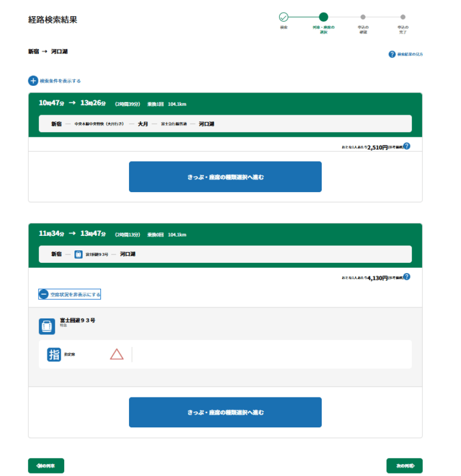The width and height of the screenshot is (461, 476).
Task: Collapse availability via 空席状況を非表示にする
Action: (75, 295)
